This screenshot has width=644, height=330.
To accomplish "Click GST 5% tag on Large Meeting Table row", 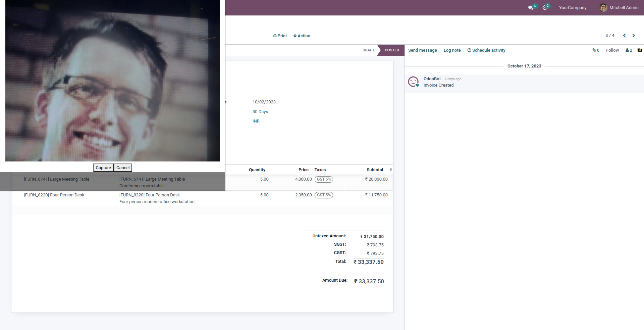I will pos(324,179).
